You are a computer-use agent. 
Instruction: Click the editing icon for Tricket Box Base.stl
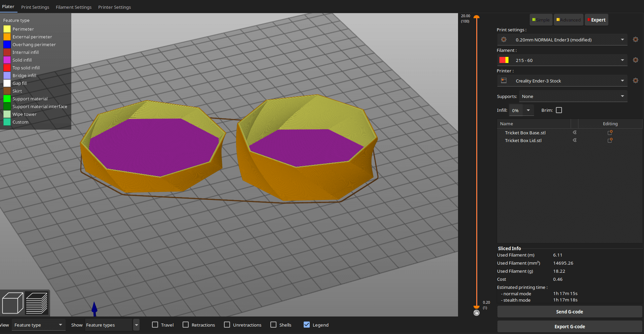point(610,132)
